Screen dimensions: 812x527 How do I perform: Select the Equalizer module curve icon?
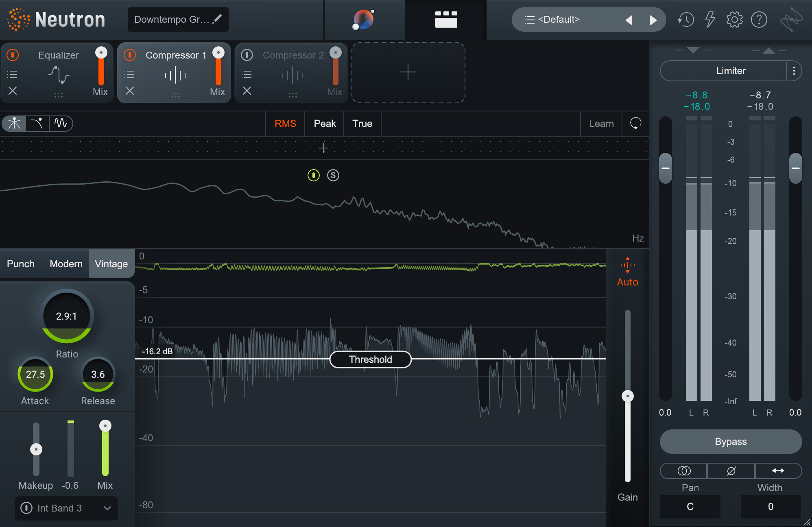click(59, 75)
